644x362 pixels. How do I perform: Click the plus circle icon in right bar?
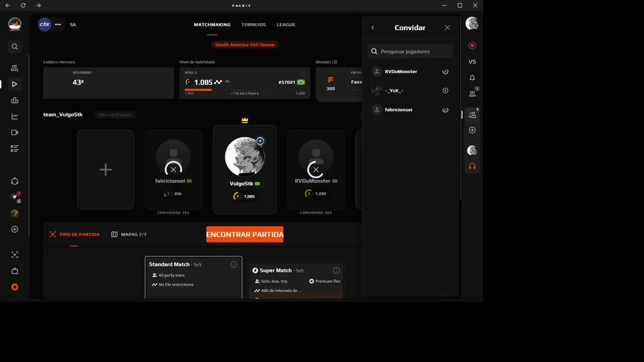tap(472, 130)
